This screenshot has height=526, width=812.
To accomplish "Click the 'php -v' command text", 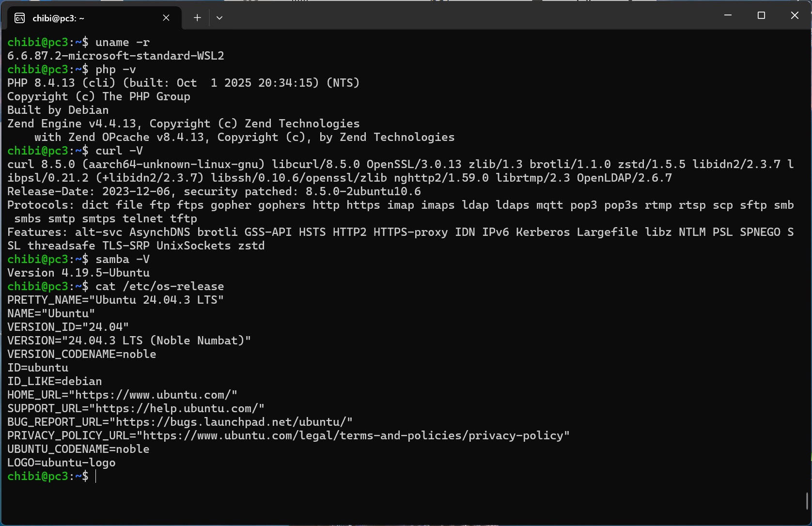I will point(116,70).
